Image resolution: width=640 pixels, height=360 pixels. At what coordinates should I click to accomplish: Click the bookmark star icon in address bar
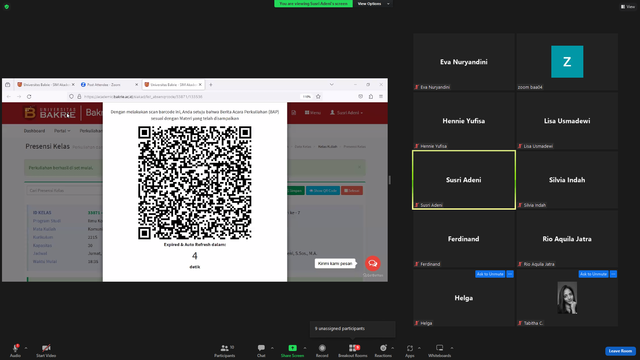318,97
